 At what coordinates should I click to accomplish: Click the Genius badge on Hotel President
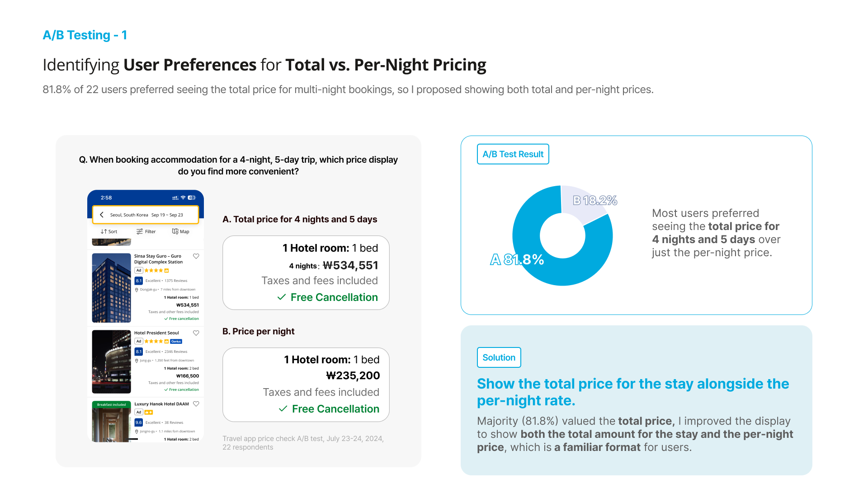click(x=176, y=342)
